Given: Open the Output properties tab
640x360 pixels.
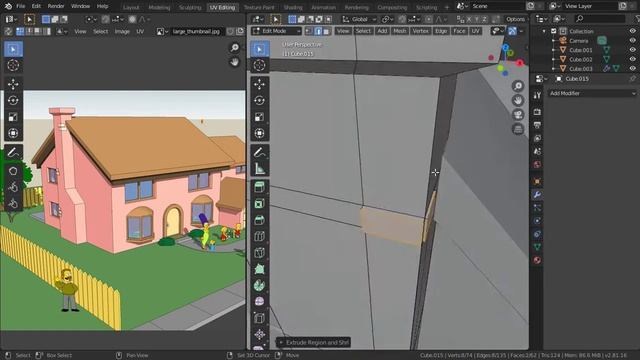Looking at the screenshot, I should [x=537, y=125].
